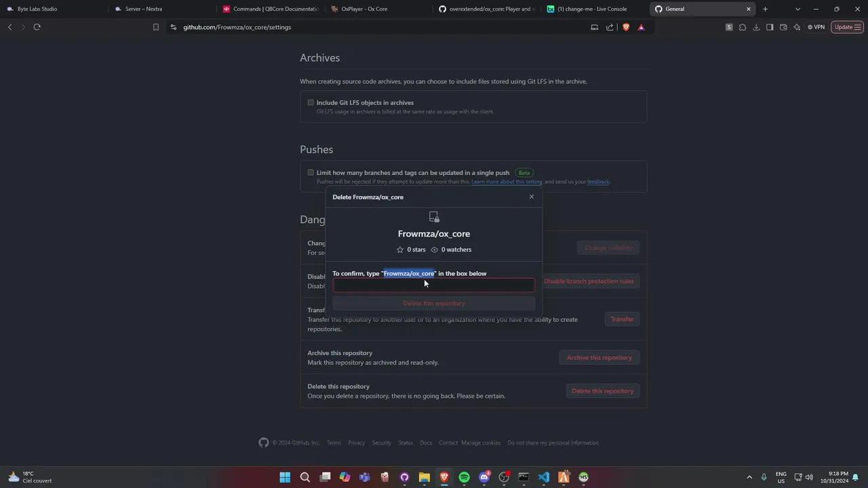Image resolution: width=868 pixels, height=488 pixels.
Task: Open File Explorer from the taskbar
Action: (x=425, y=477)
